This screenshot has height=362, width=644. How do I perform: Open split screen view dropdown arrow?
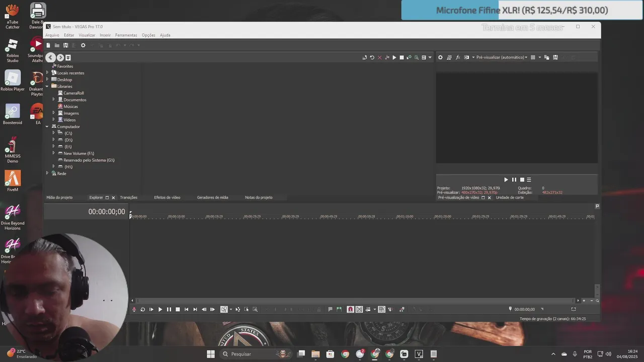473,57
